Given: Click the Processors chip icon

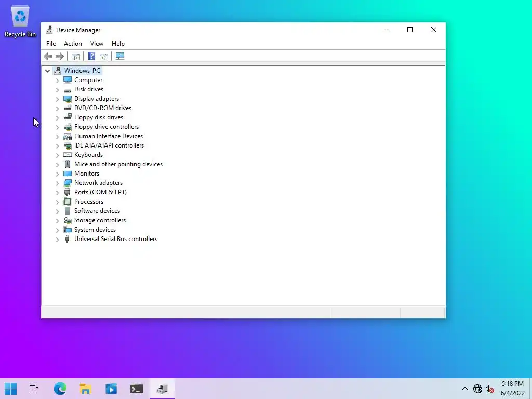Looking at the screenshot, I should (x=68, y=202).
